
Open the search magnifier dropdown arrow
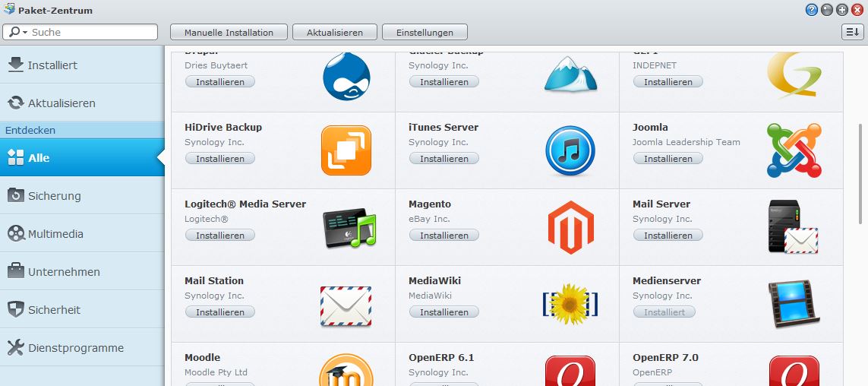(25, 33)
